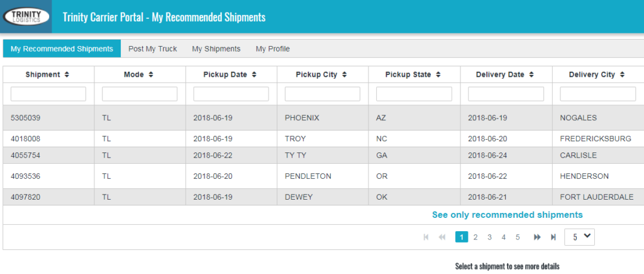The width and height of the screenshot is (644, 274).
Task: Click the Trinity Logistics logo
Action: point(26,16)
